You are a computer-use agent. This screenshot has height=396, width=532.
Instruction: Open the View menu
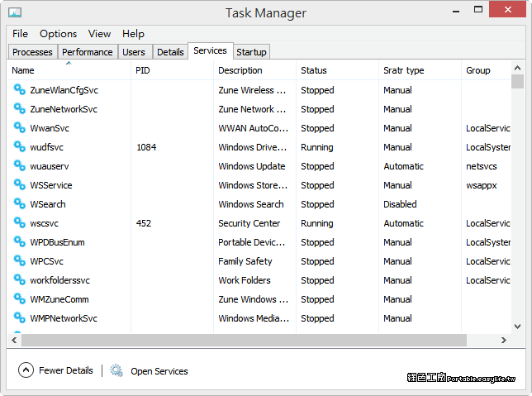click(99, 34)
